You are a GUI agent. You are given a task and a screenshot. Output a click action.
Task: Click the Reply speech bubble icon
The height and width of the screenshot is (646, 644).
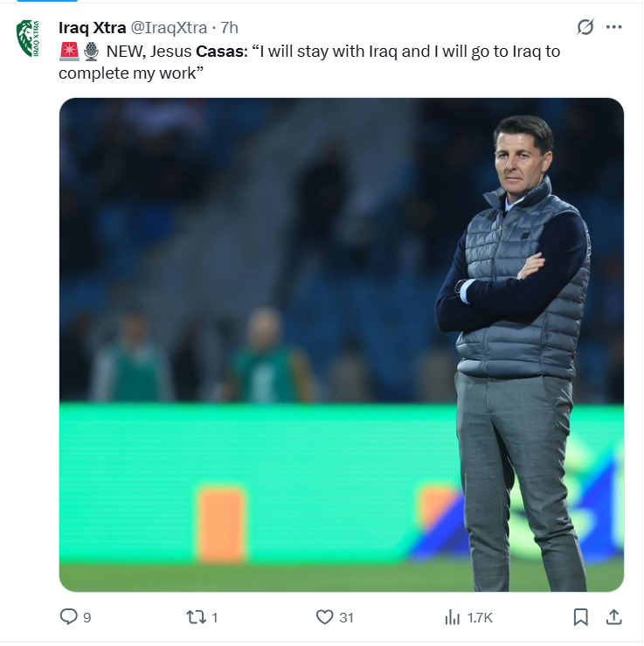(69, 617)
